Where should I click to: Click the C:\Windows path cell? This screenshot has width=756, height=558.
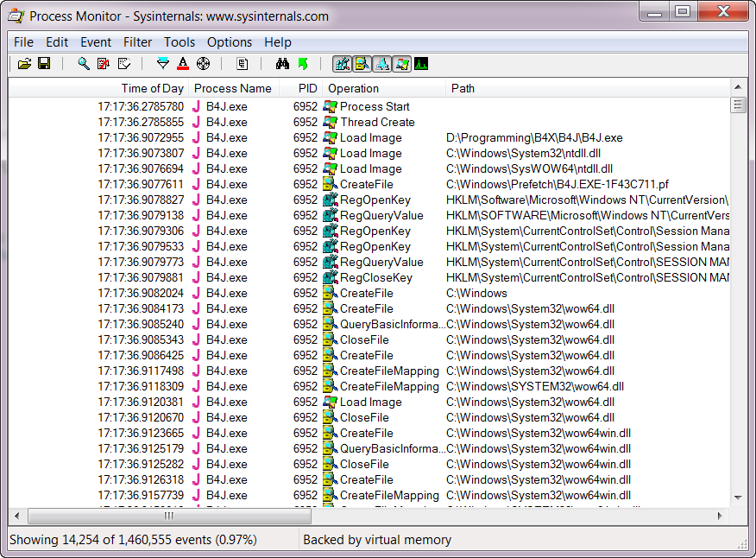476,294
